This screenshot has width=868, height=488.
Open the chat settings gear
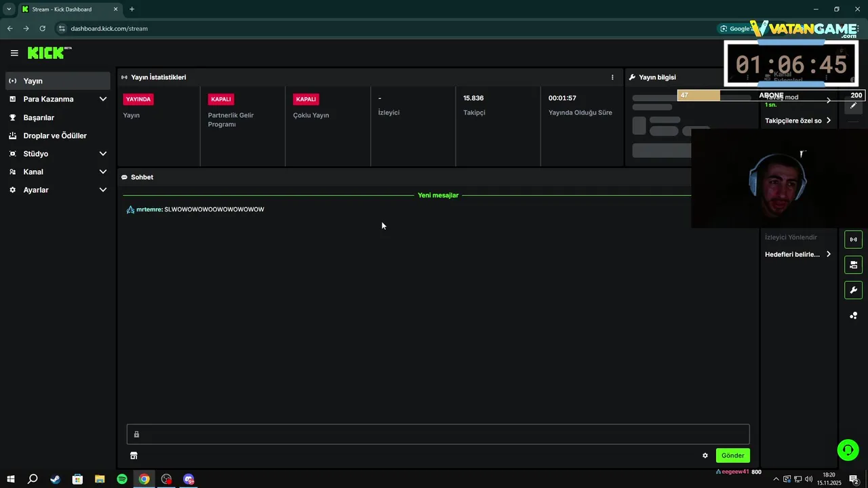tap(705, 455)
